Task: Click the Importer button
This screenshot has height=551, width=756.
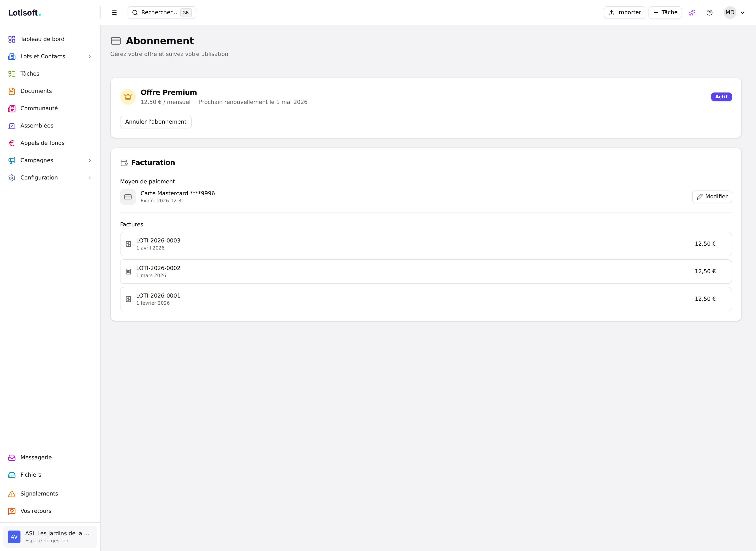Action: [624, 13]
